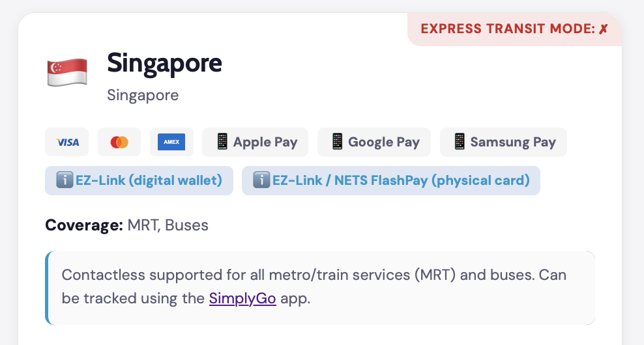Screen dimensions: 644x345
Task: Click info icon on EZ-Link digital wallet
Action: tap(65, 180)
